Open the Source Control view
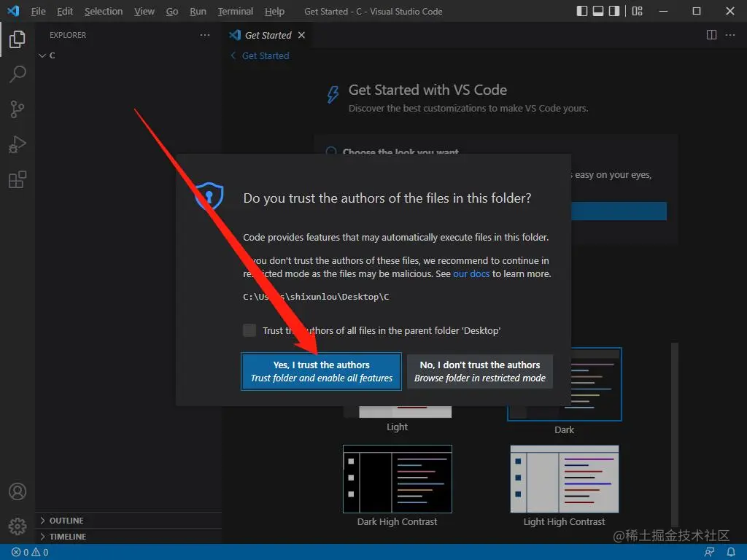Screen dimensions: 747x560 tap(18, 109)
